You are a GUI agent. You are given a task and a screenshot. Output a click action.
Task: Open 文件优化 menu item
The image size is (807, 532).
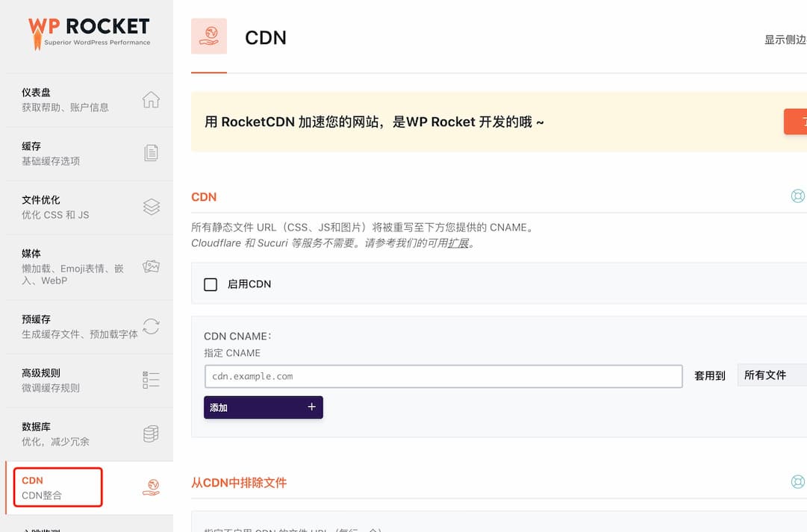pyautogui.click(x=90, y=207)
